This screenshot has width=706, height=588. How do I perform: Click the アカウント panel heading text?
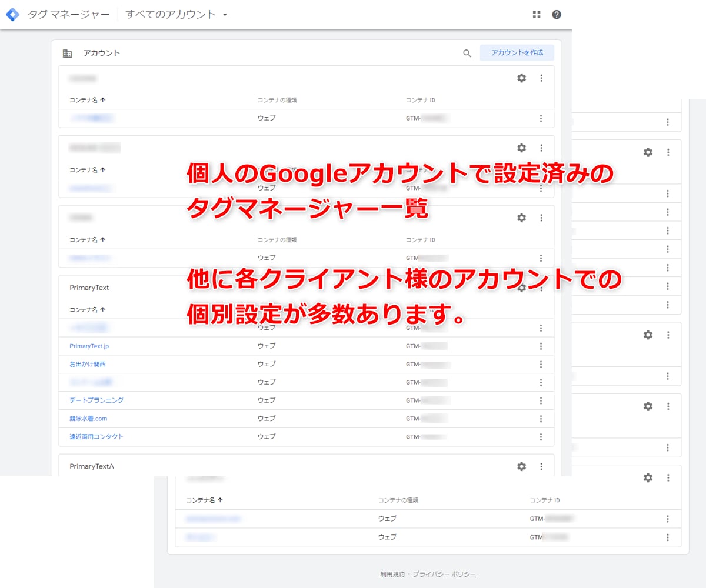point(101,53)
